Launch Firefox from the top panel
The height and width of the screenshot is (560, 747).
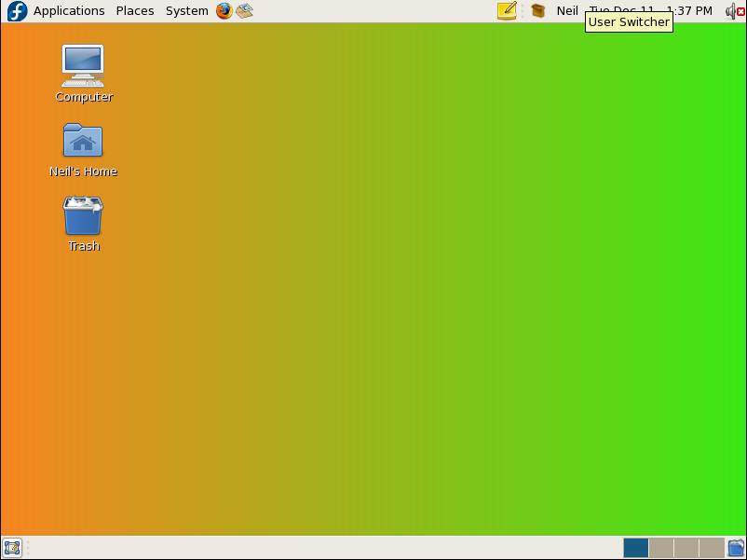(x=223, y=10)
